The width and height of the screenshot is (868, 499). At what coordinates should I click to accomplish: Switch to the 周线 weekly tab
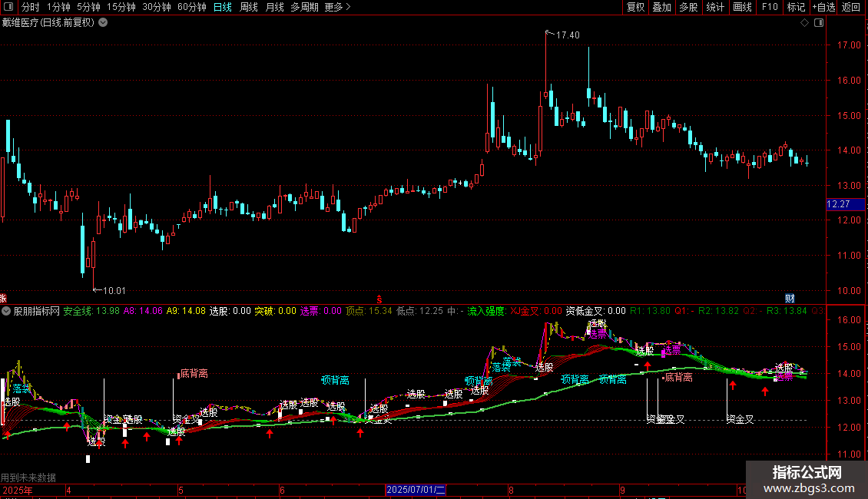click(x=249, y=7)
